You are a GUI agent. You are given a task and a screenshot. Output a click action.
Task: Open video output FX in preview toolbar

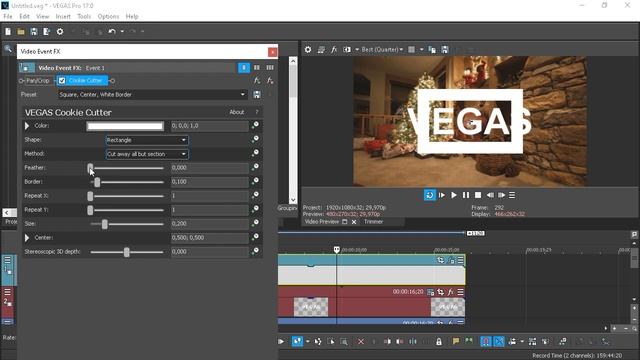click(x=334, y=49)
